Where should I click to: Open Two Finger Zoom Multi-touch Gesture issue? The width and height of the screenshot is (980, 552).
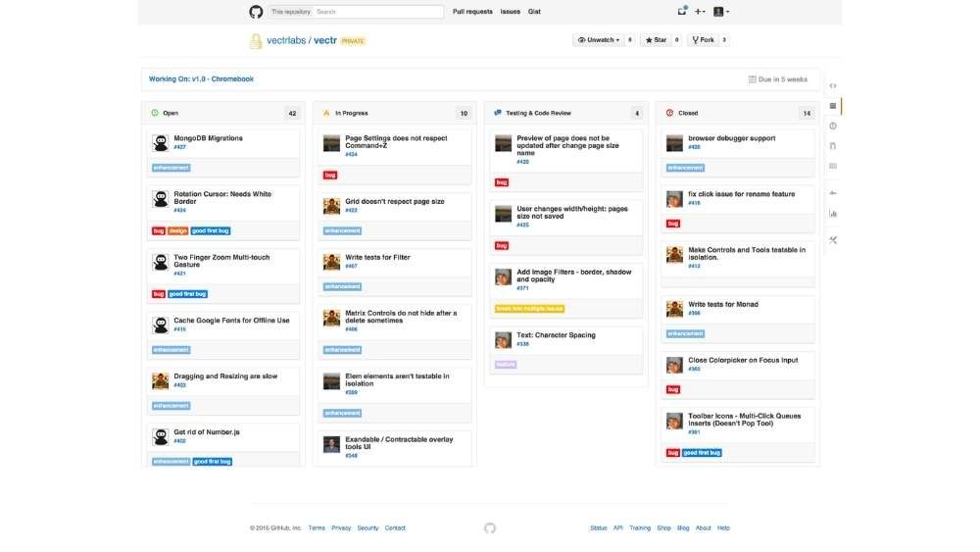click(221, 261)
